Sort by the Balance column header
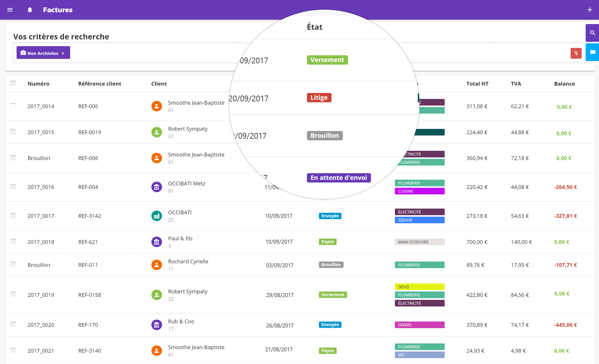This screenshot has width=599, height=364. click(x=565, y=84)
